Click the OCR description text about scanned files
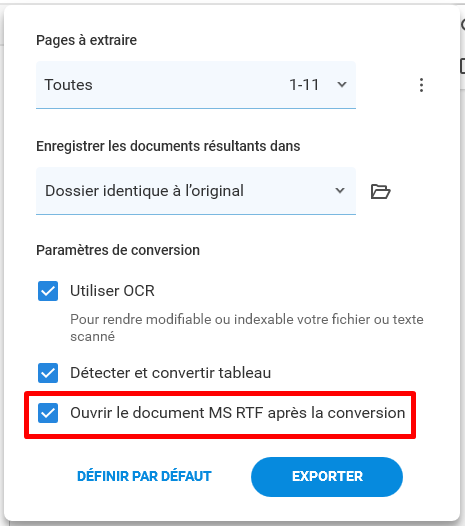The image size is (465, 526). pyautogui.click(x=247, y=327)
